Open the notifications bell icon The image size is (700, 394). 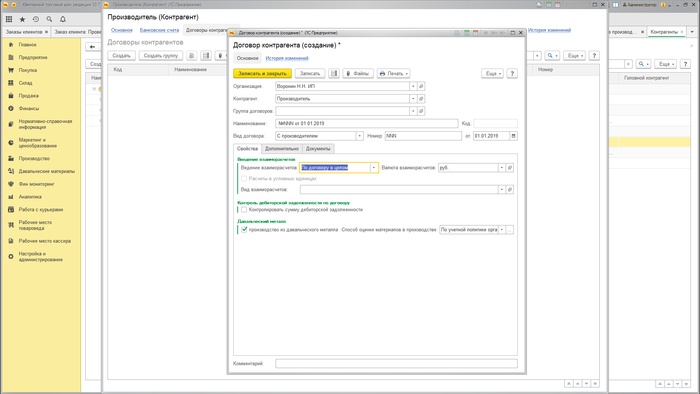click(62, 19)
